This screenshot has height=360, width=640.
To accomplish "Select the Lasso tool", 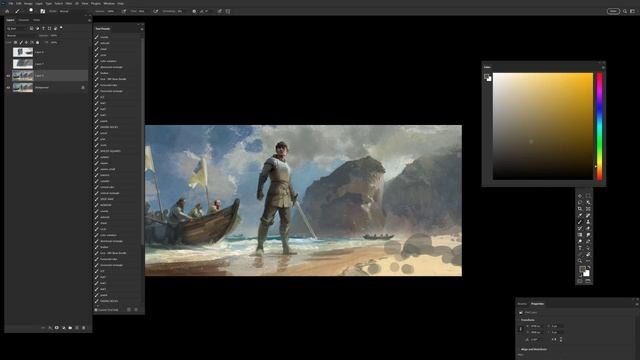I will (x=580, y=202).
